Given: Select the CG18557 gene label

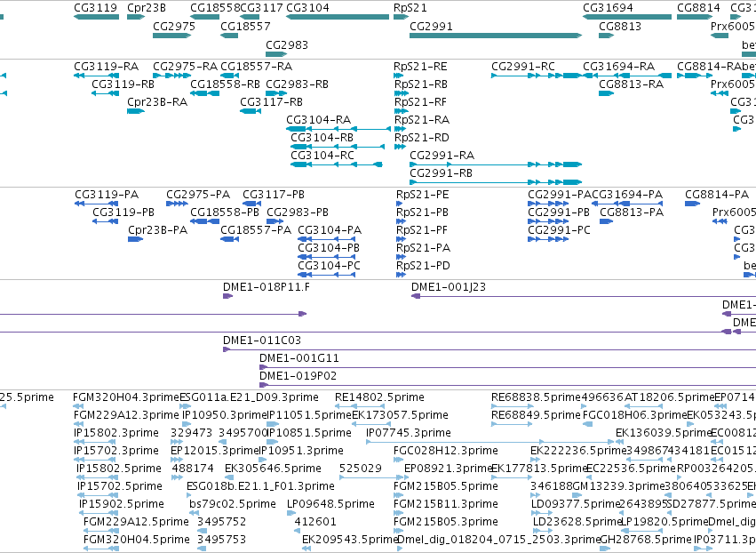Looking at the screenshot, I should (245, 26).
